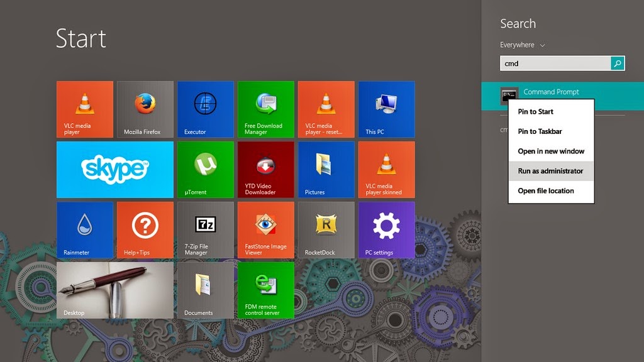Open YTD Video Downloader tile
The width and height of the screenshot is (644, 362).
click(x=266, y=170)
